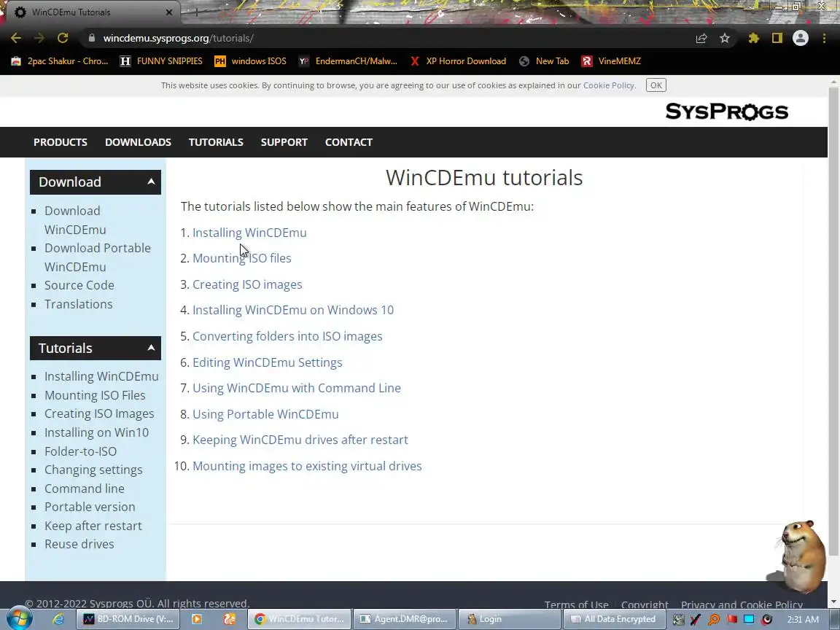Screen dimensions: 840x630
Task: Click the share page icon in address bar
Action: 701,38
